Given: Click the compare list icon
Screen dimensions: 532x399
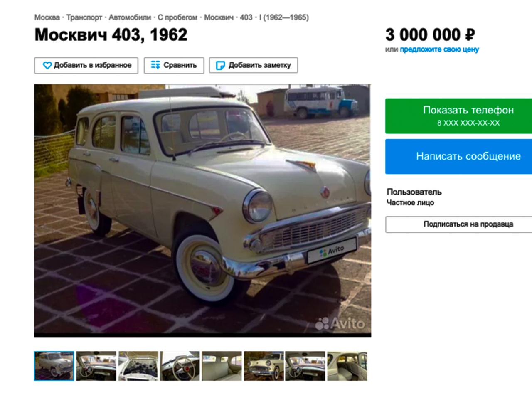Looking at the screenshot, I should coord(155,65).
